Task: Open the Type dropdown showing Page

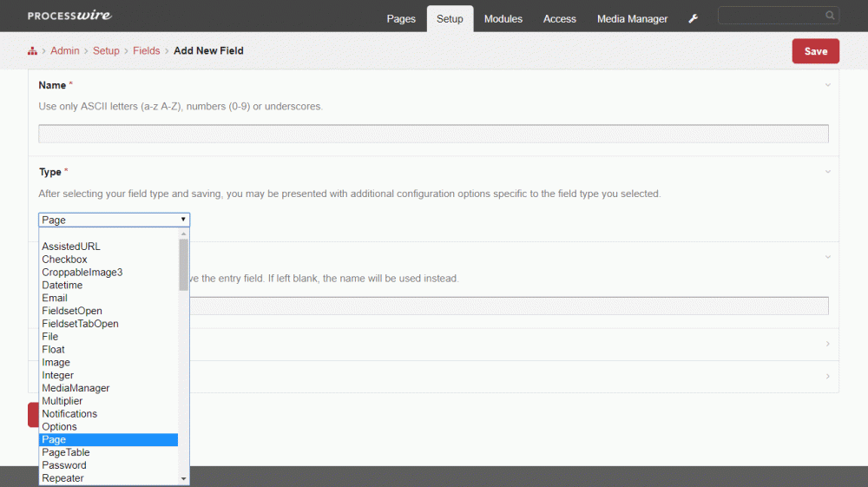Action: click(x=114, y=220)
